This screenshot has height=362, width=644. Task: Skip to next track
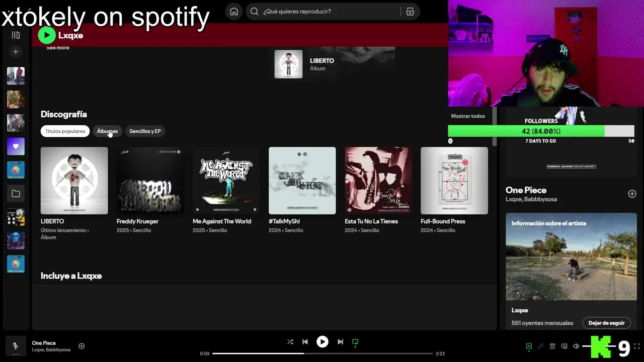pos(340,342)
